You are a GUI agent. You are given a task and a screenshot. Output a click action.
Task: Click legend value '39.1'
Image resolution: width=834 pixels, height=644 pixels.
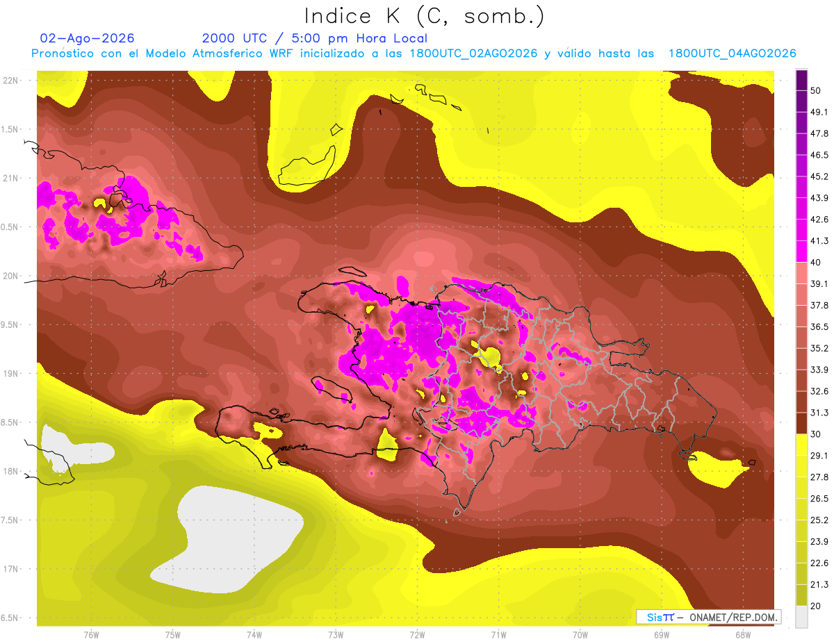point(821,284)
